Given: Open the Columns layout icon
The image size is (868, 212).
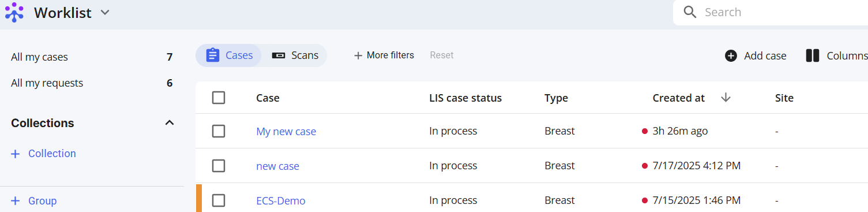Looking at the screenshot, I should 813,55.
